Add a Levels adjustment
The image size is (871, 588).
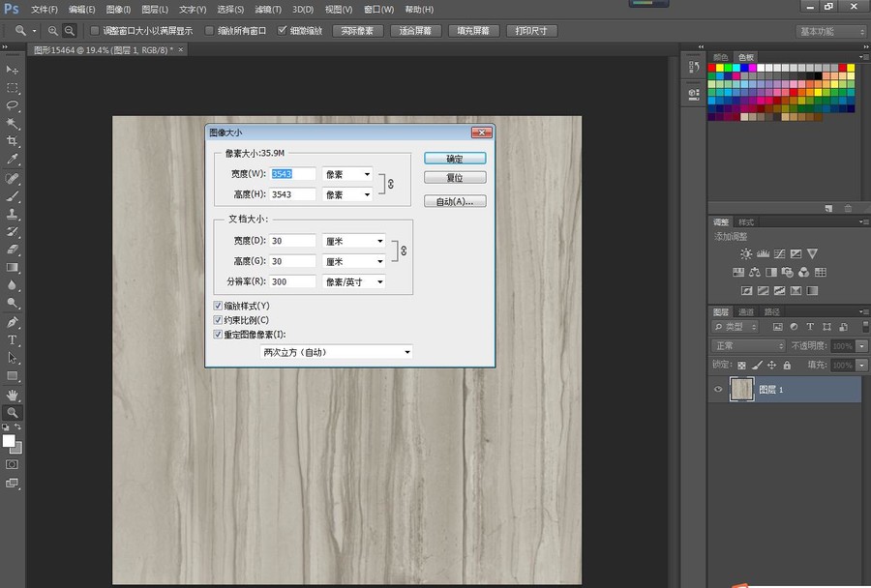click(x=763, y=253)
